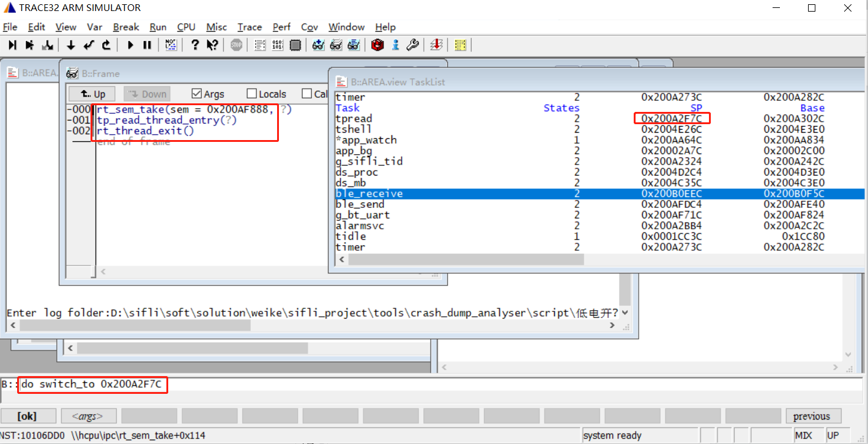Click the Down button in Frame window

[x=147, y=94]
